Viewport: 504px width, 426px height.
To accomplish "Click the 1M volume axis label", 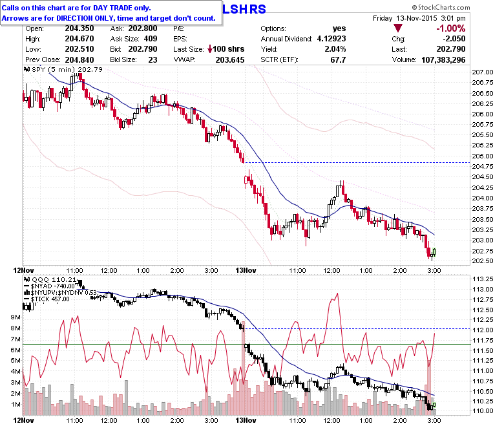I will pos(16,405).
